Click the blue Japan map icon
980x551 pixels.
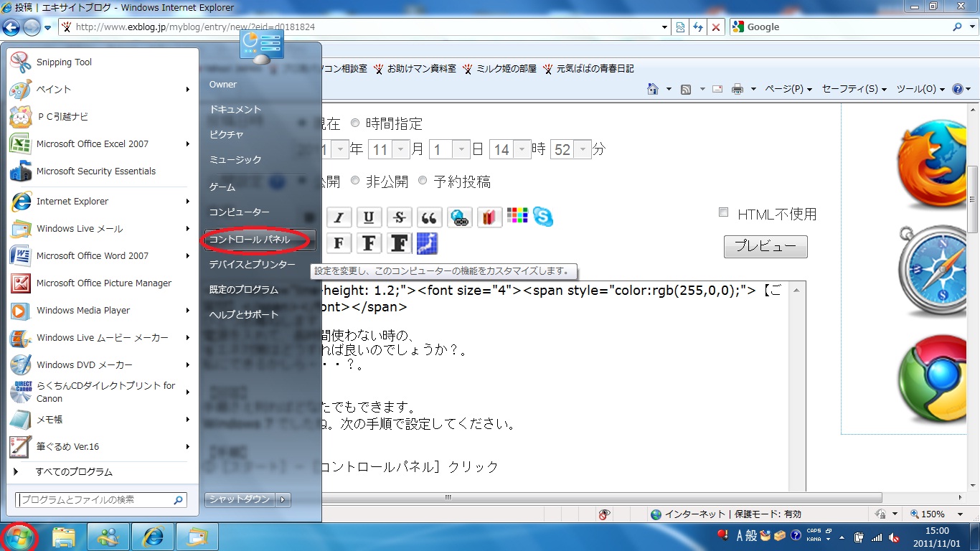pyautogui.click(x=427, y=243)
